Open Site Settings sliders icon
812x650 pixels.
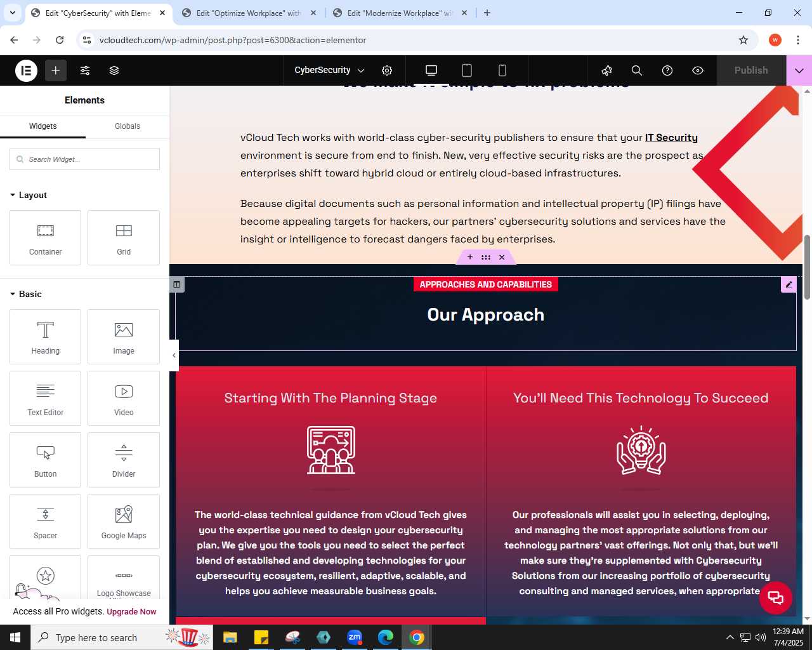(x=85, y=70)
